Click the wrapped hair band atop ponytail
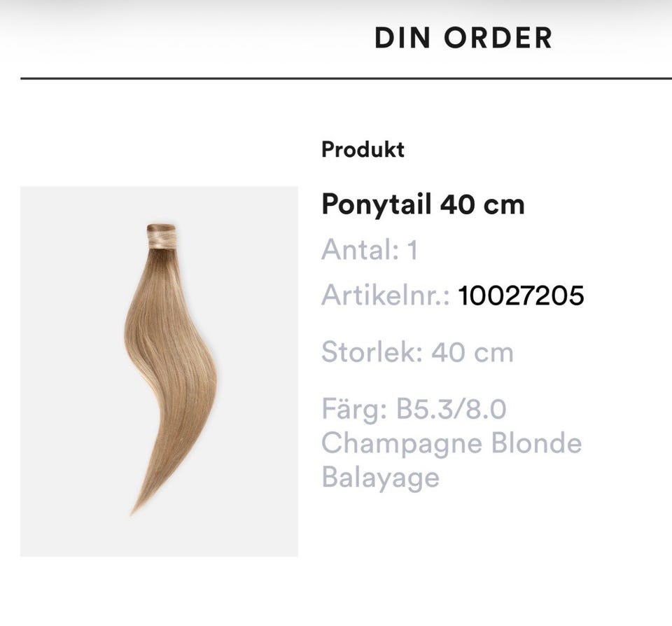The height and width of the screenshot is (626, 672). 162,236
